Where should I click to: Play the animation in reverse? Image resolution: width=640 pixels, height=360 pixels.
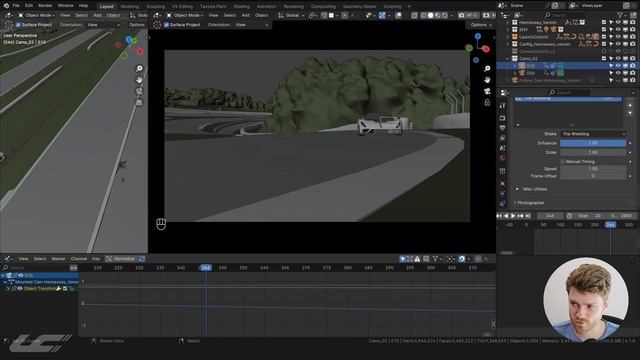(507, 216)
